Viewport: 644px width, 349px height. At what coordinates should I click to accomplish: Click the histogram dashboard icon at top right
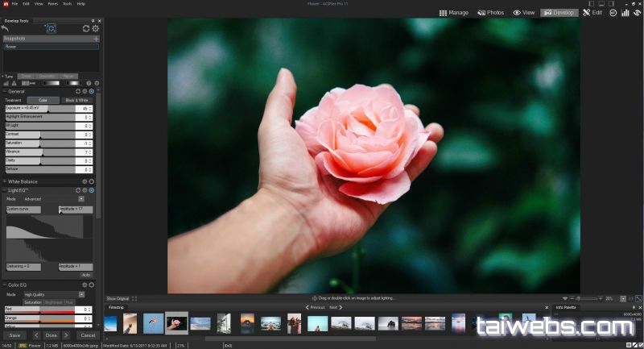[x=625, y=13]
